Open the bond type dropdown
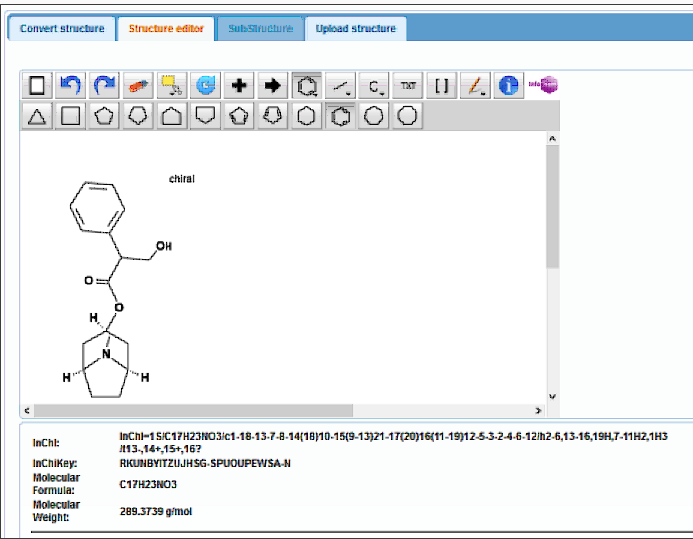Viewport: 693px width, 539px height. [x=340, y=85]
